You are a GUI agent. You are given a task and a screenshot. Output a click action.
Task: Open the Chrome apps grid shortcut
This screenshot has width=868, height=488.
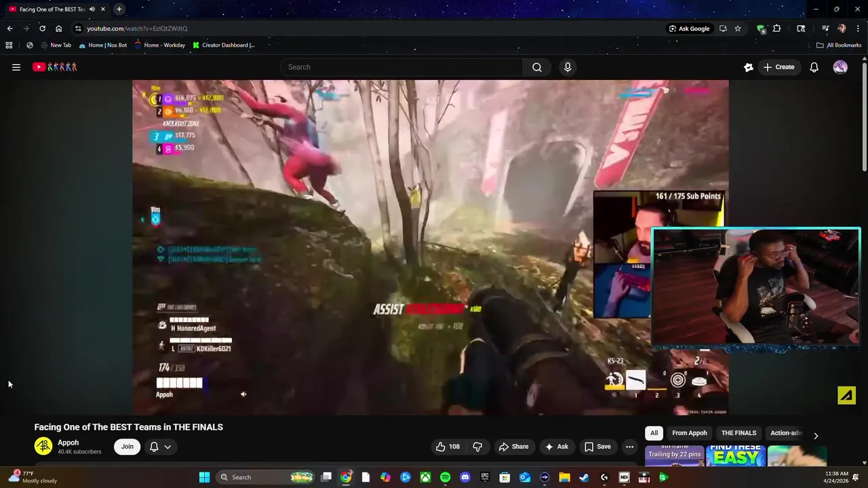click(x=9, y=45)
